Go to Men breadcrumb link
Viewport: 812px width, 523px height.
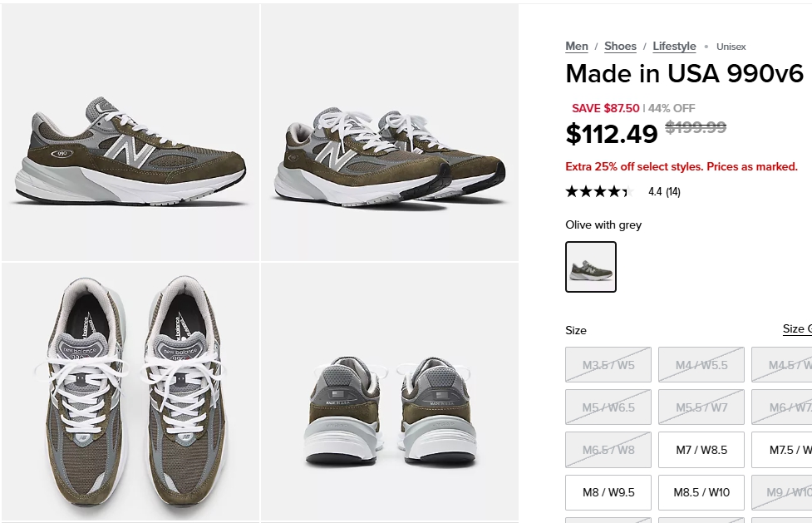577,47
